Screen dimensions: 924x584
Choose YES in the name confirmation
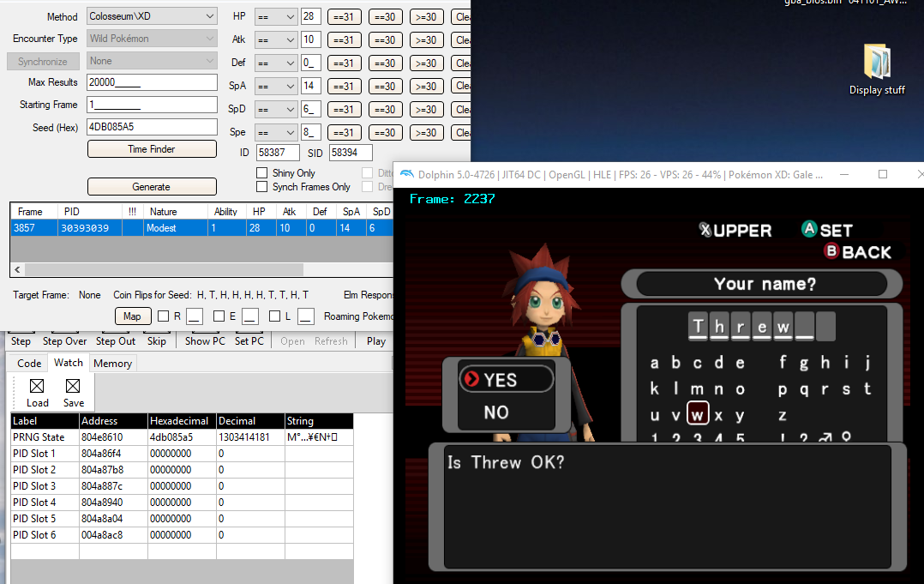pos(507,380)
